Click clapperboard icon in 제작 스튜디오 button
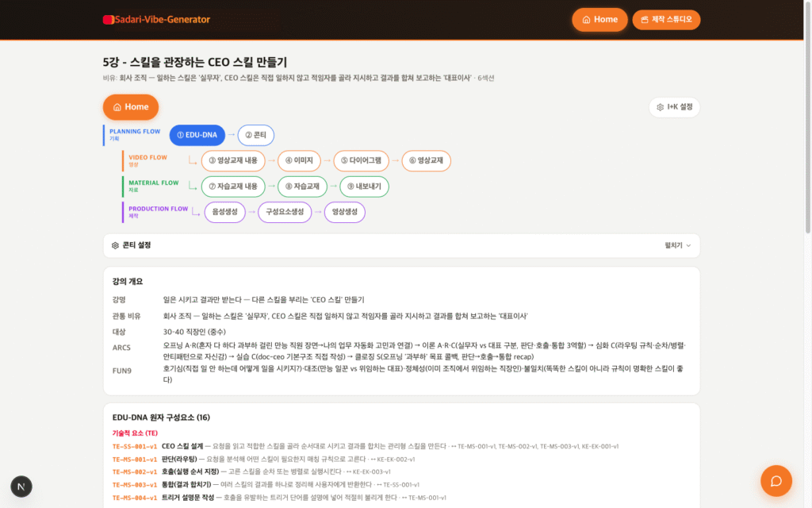The image size is (812, 508). point(644,20)
